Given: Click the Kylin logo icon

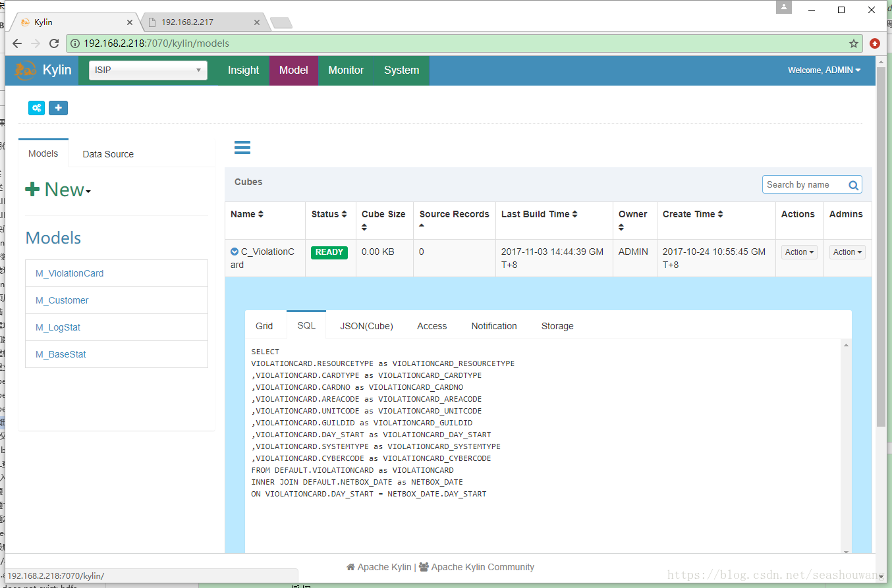Looking at the screenshot, I should coord(26,70).
